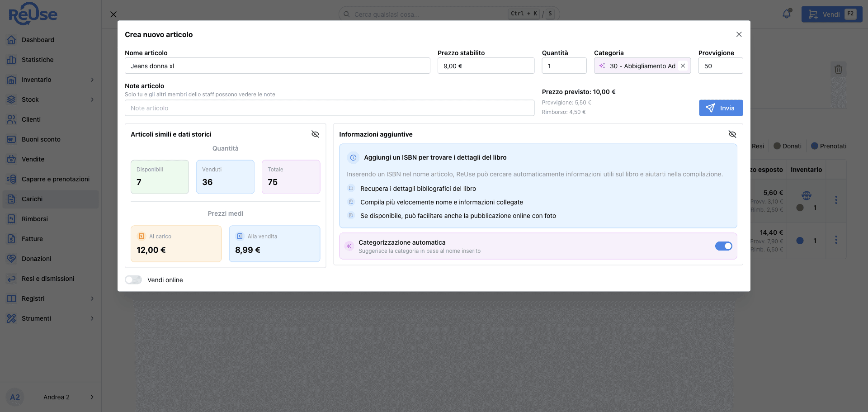Click the X beside the search bar

pyautogui.click(x=113, y=14)
